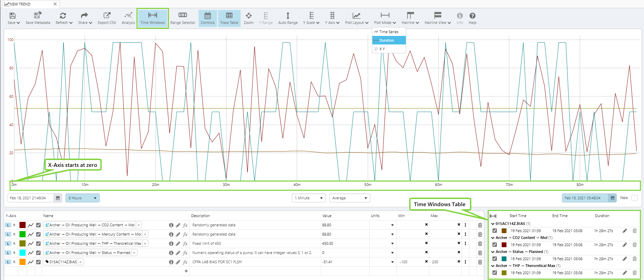Uncheck the 015AC114Z.BIAS time window checkbox
Viewport: 644px width, 280px height.
495,231
